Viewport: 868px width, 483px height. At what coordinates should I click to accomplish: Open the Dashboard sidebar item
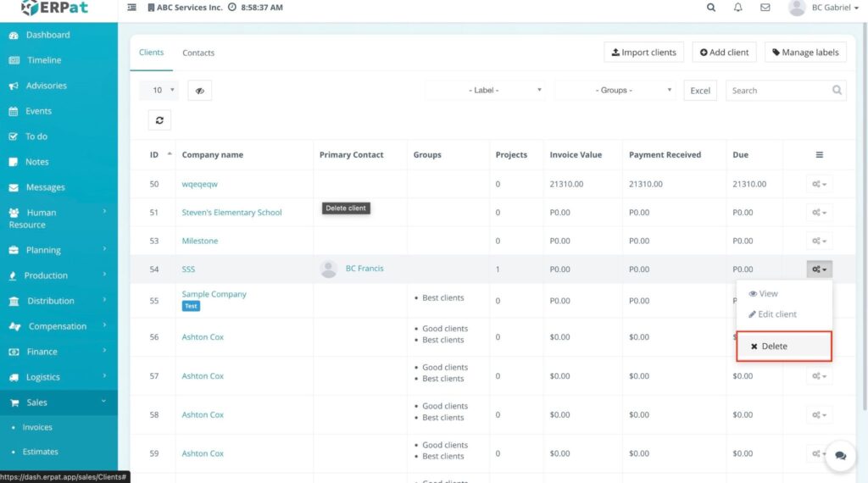pyautogui.click(x=47, y=35)
